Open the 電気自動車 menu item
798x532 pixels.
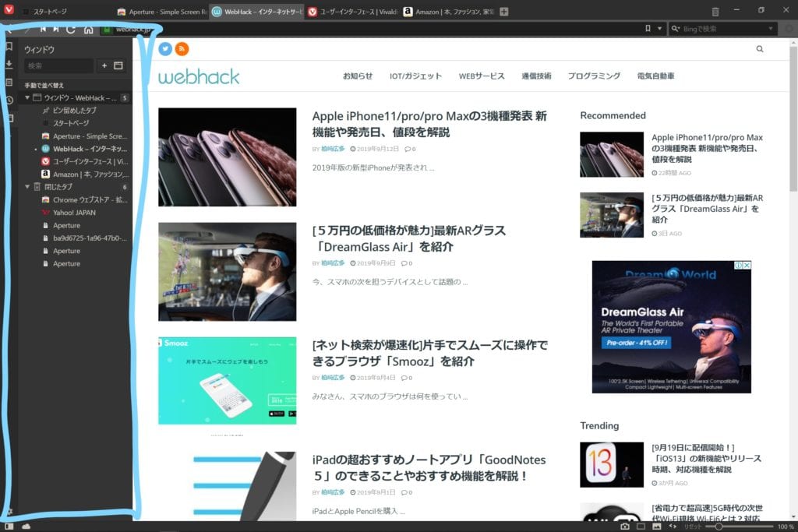coord(655,76)
